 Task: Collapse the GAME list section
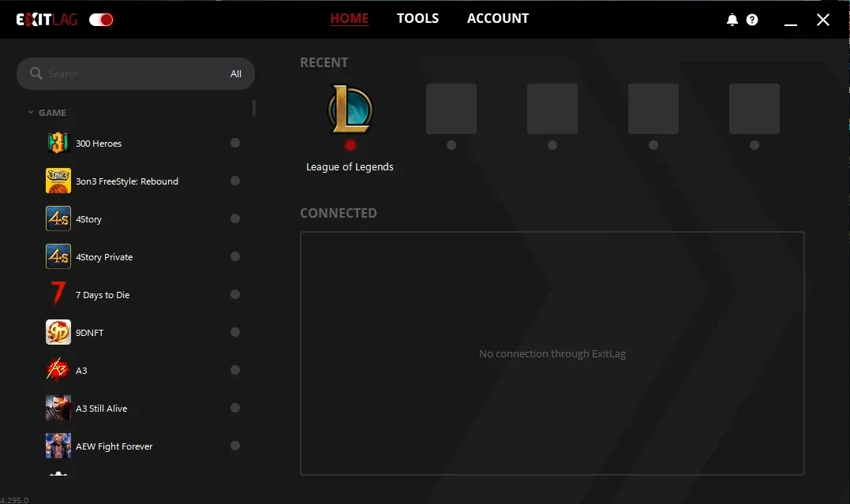[31, 112]
